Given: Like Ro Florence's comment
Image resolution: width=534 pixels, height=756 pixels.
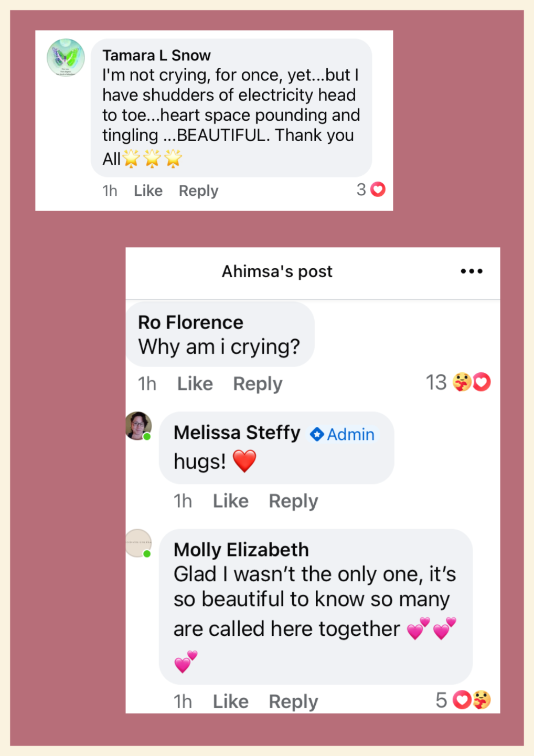Looking at the screenshot, I should click(195, 384).
